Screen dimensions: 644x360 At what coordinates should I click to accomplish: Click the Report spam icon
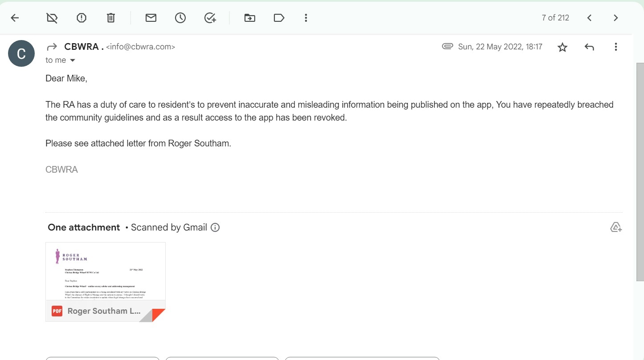pos(82,18)
